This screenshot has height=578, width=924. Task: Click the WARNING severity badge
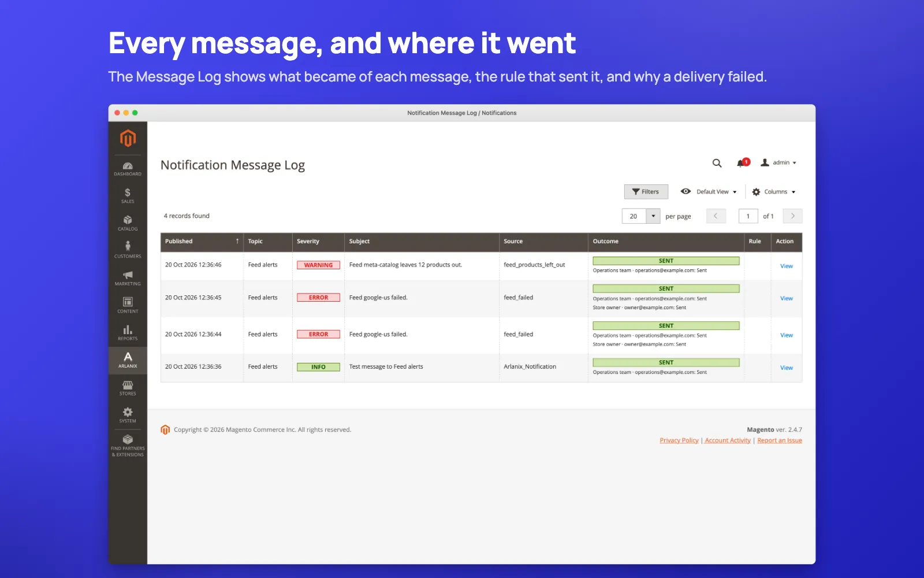pos(318,265)
